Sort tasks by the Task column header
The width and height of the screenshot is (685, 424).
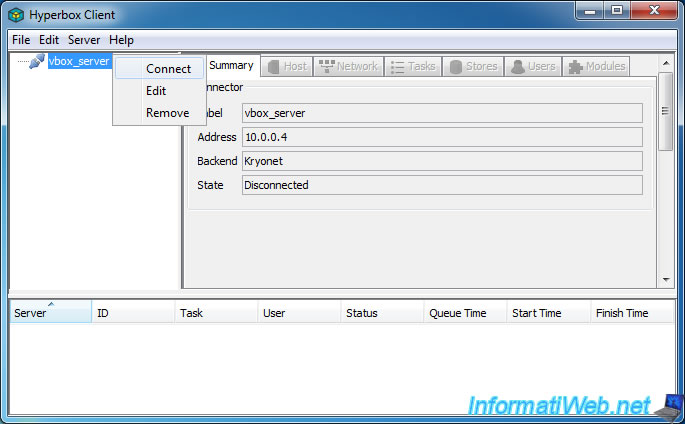point(216,312)
